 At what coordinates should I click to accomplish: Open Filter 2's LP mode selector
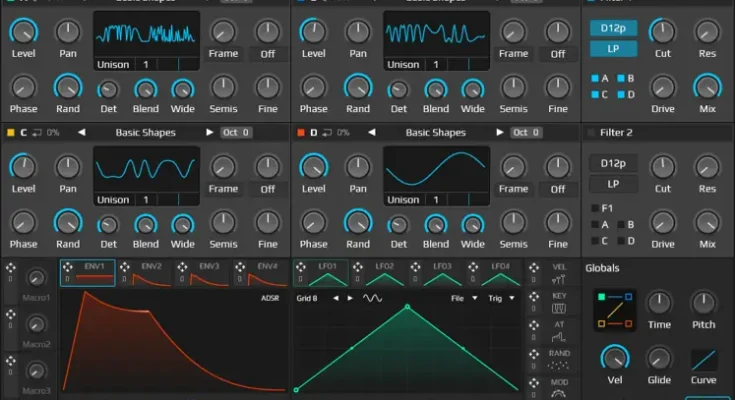[613, 184]
